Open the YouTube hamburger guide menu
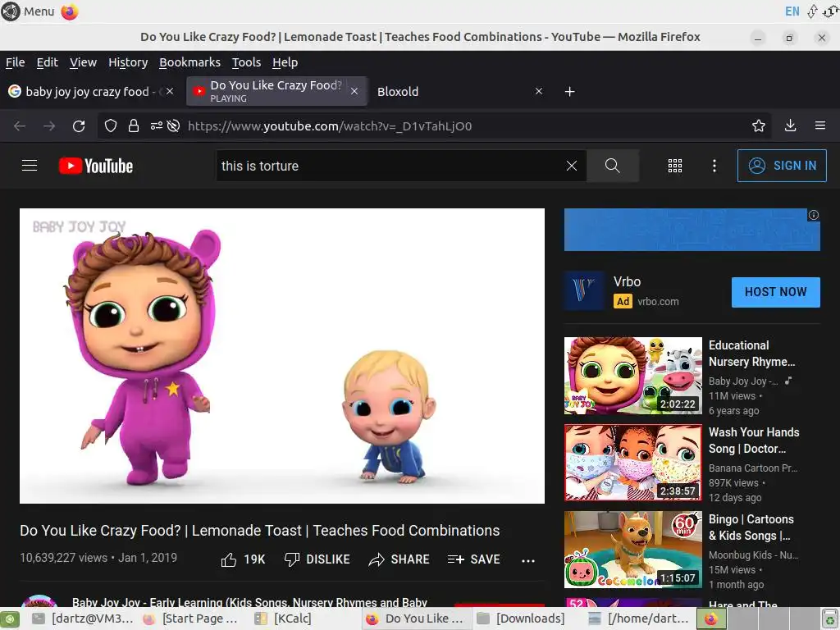This screenshot has width=840, height=630. [x=30, y=166]
